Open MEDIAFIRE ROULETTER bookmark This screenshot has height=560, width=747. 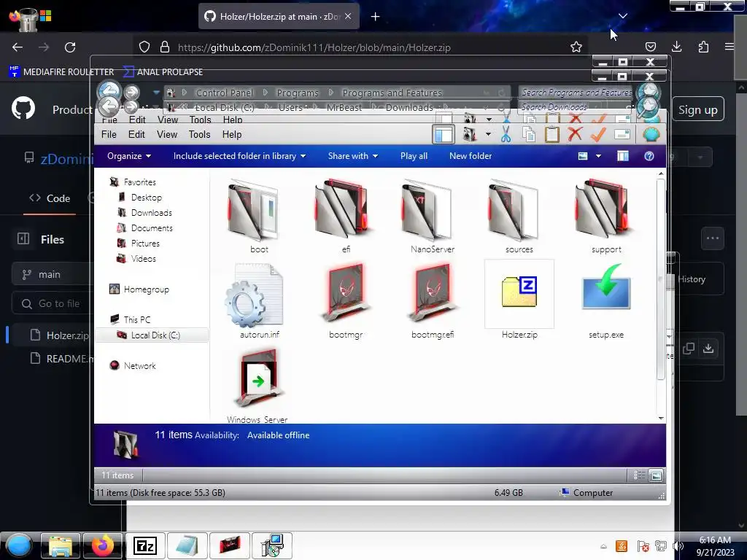pyautogui.click(x=61, y=72)
